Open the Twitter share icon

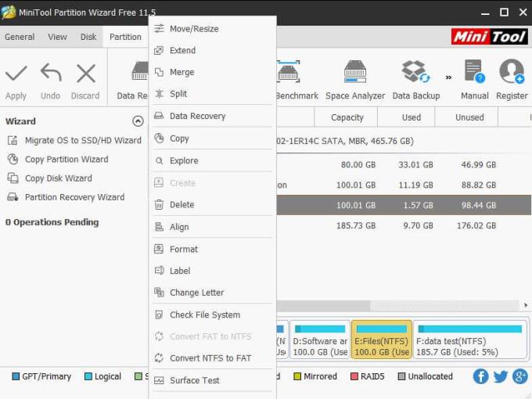pyautogui.click(x=501, y=376)
